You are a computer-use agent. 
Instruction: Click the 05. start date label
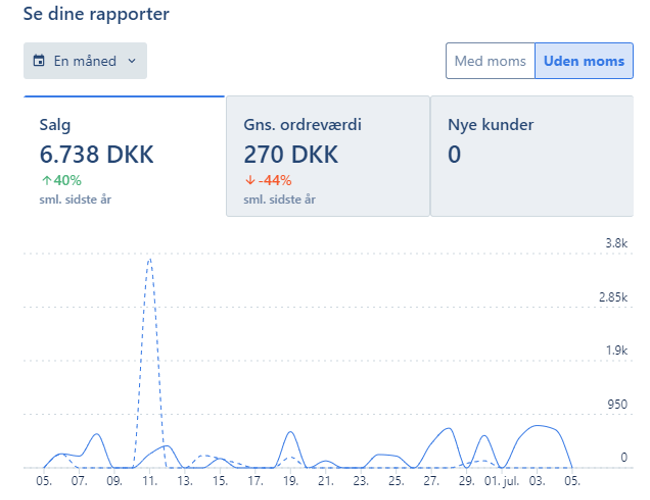[x=44, y=481]
